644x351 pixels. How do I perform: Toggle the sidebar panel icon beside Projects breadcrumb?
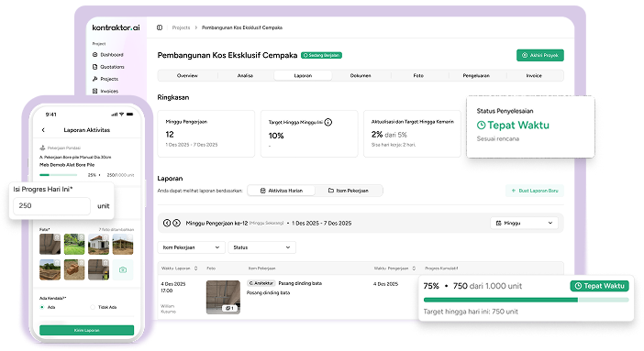tap(160, 27)
